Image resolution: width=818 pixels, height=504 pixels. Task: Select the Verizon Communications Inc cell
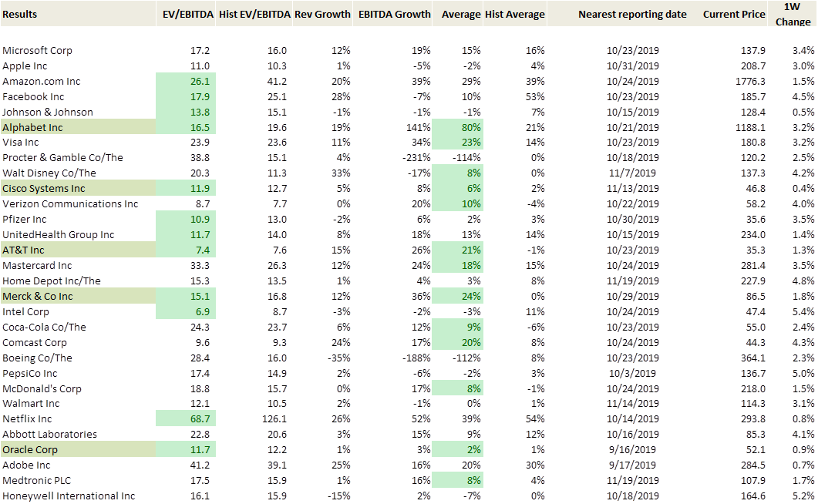coord(70,203)
